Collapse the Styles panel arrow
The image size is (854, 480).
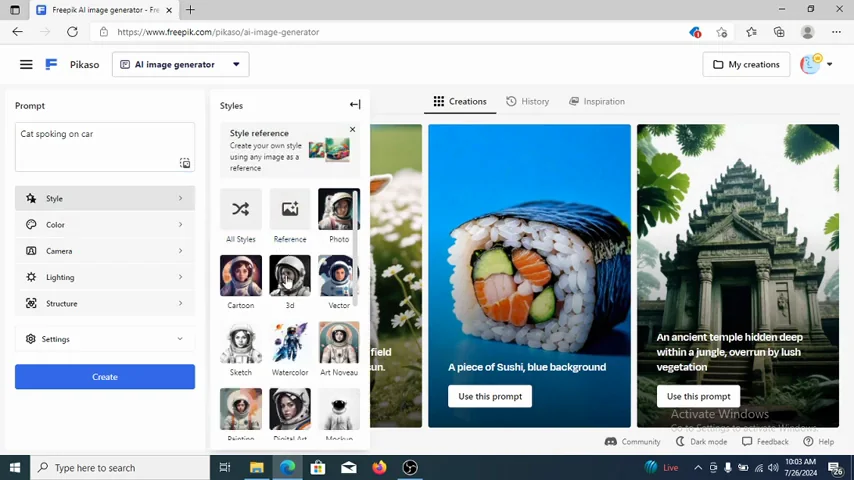[355, 104]
